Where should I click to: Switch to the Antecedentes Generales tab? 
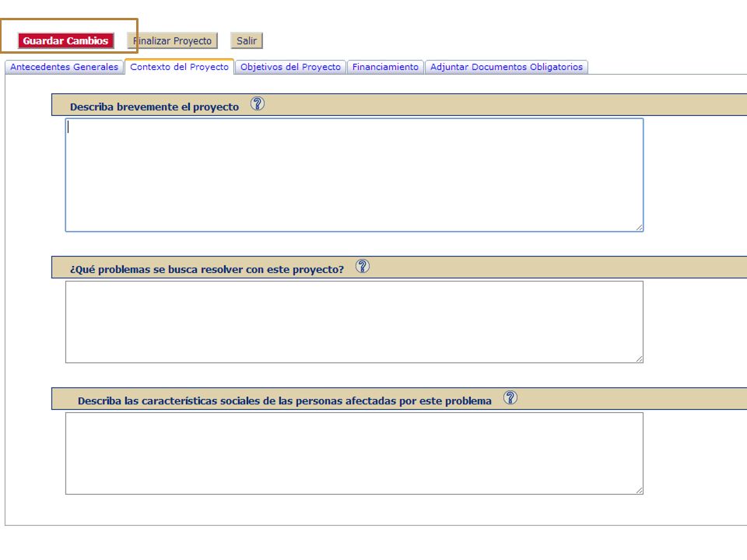click(65, 67)
